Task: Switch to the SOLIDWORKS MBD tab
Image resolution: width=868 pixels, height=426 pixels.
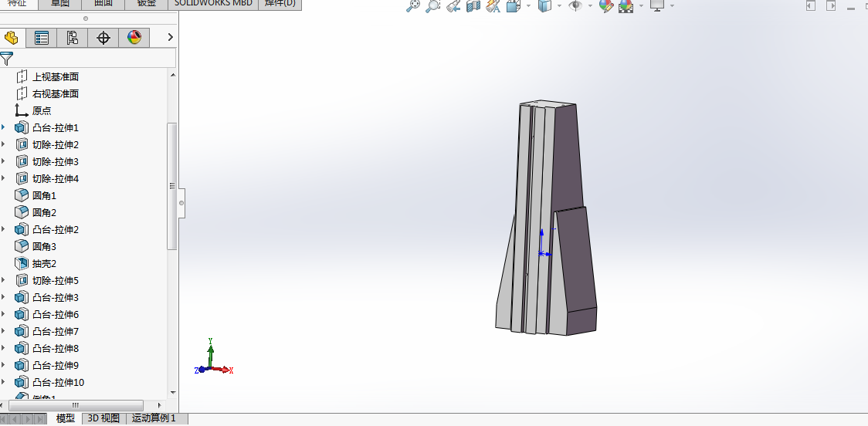Action: coord(213,4)
